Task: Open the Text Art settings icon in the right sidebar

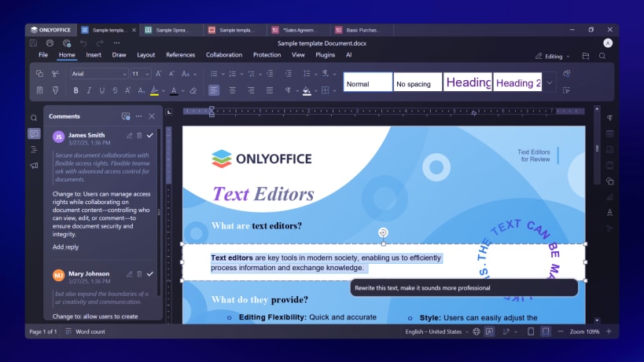Action: click(610, 212)
